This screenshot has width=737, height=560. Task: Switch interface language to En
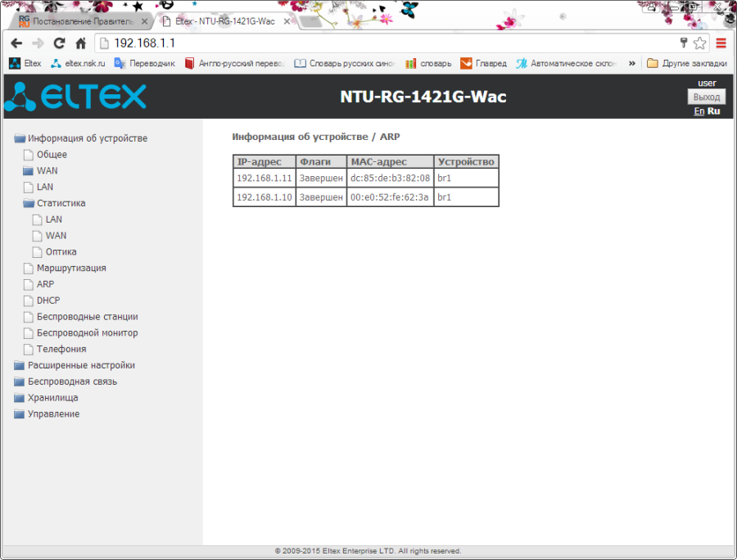pos(699,111)
